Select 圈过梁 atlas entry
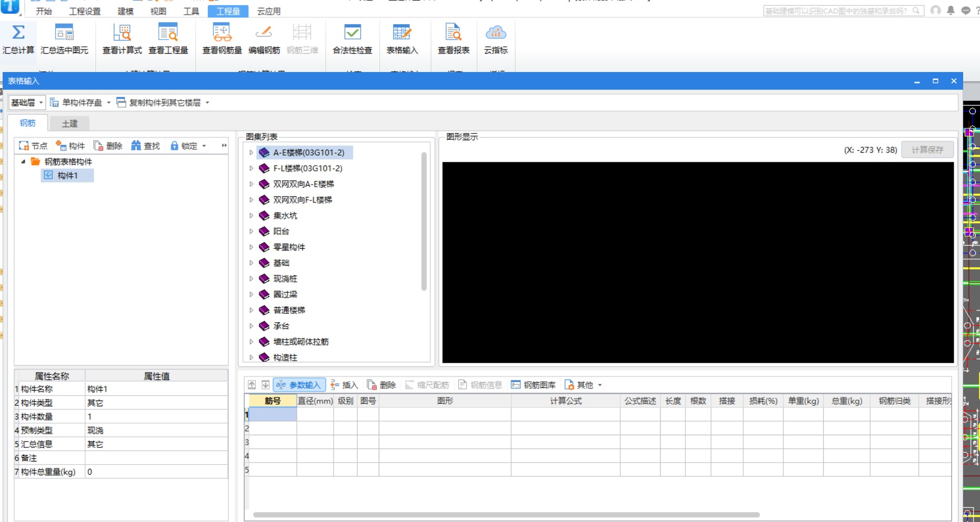980x522 pixels. pos(285,294)
